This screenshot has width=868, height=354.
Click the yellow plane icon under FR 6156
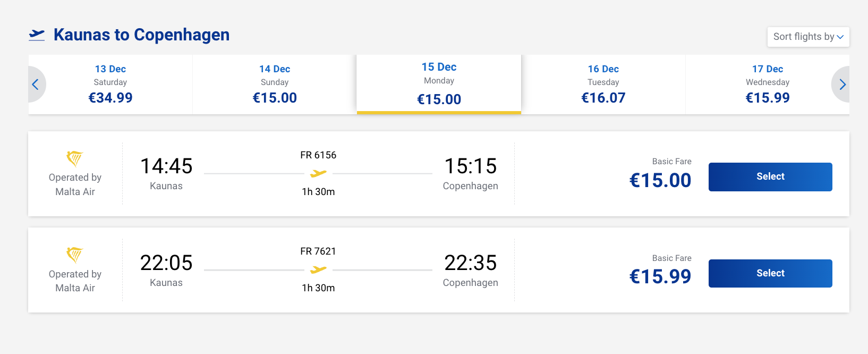[x=318, y=173]
